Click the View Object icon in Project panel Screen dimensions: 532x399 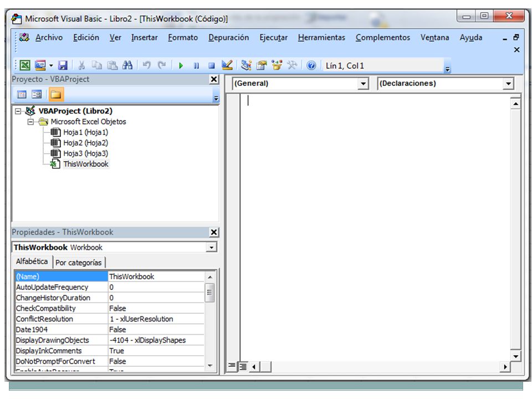pos(37,94)
